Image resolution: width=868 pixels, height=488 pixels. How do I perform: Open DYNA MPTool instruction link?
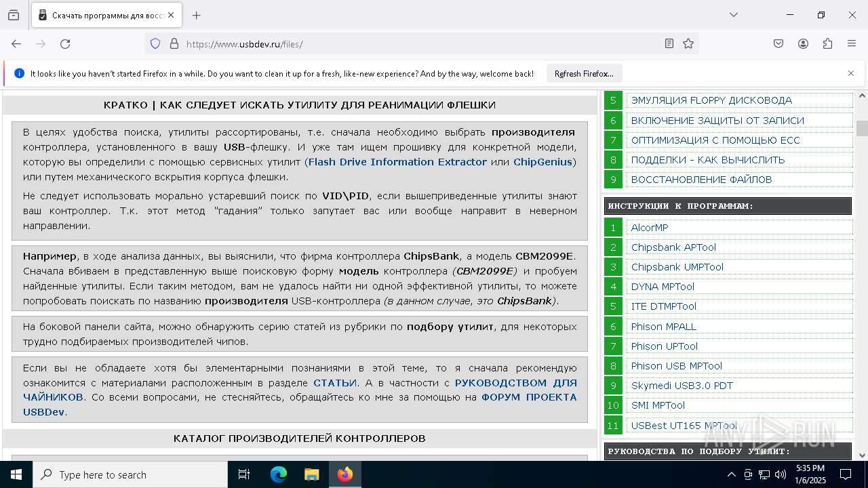tap(663, 287)
